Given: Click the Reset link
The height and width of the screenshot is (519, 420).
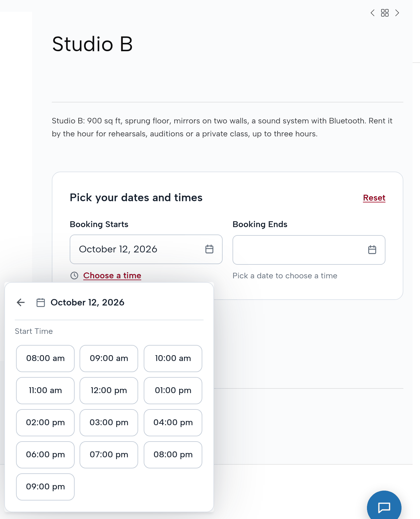Looking at the screenshot, I should point(374,198).
